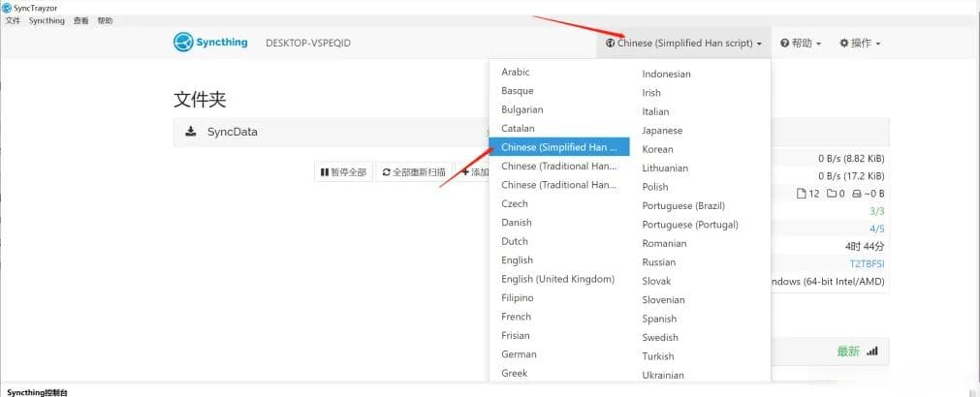The image size is (980, 397).
Task: Click the 0 B/s (17.2 KiB) rate
Action: [x=851, y=176]
